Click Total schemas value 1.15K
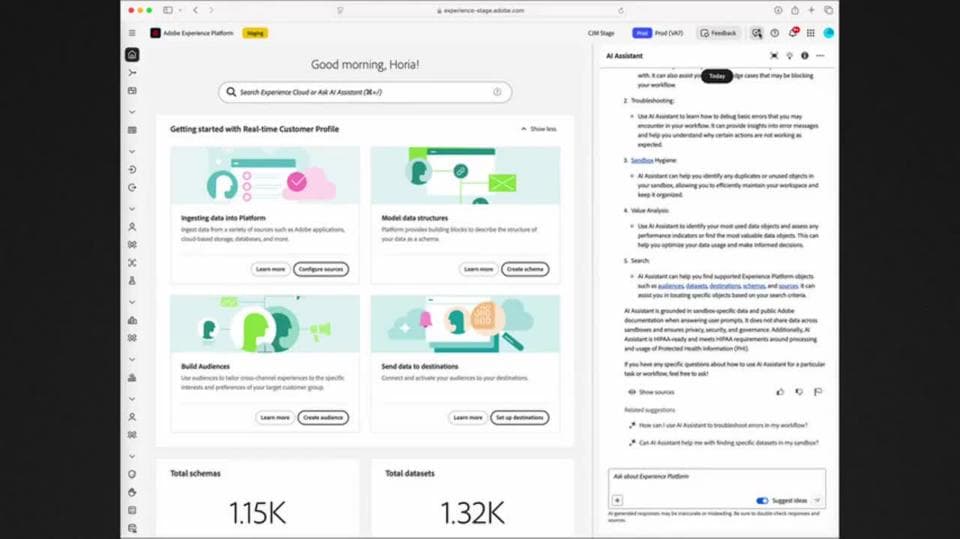Screen dimensions: 960x539 point(257,513)
